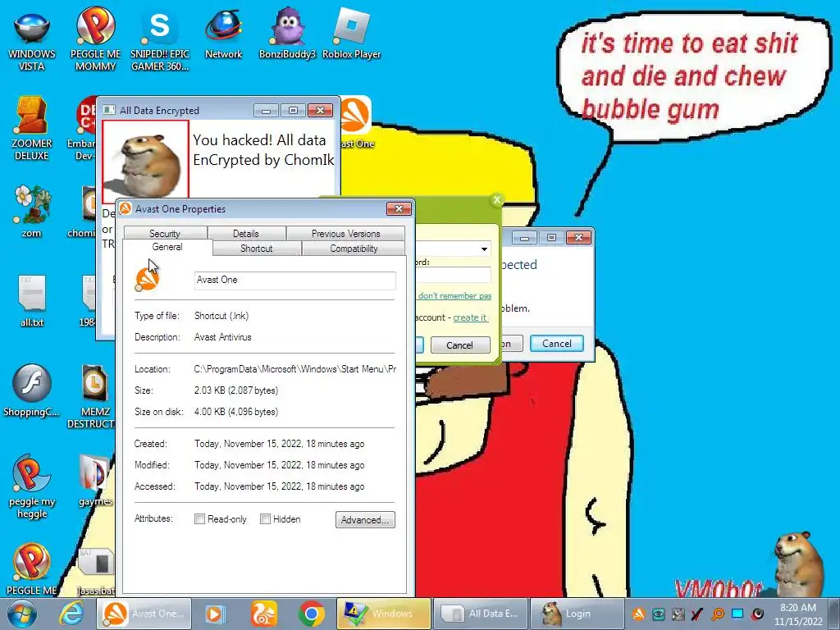Open Internet Explorer from the taskbar

[x=71, y=614]
